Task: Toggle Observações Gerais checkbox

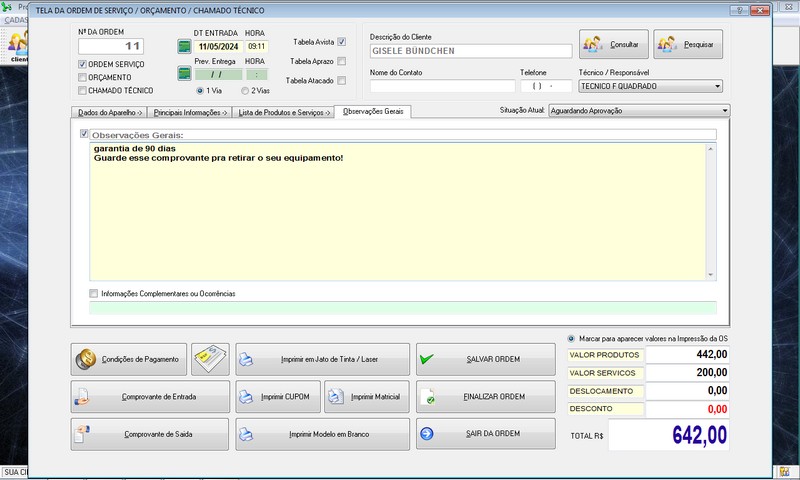Action: 84,134
